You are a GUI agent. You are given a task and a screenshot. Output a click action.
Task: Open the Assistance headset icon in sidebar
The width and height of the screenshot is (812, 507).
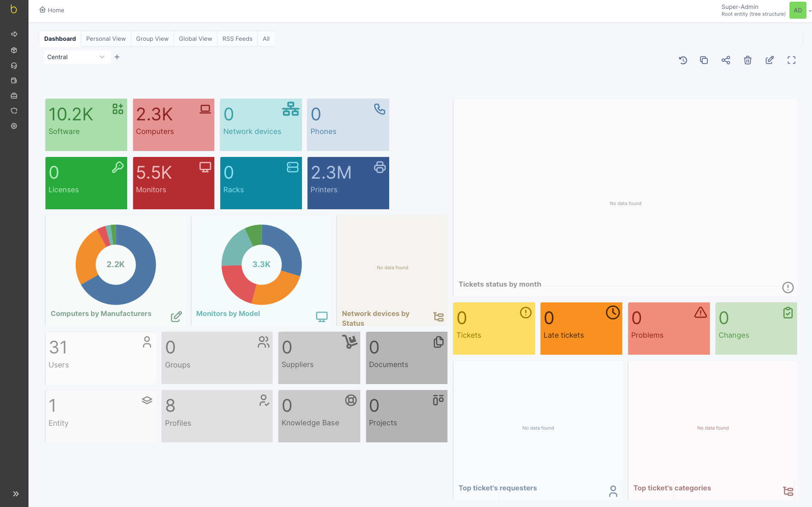click(x=14, y=66)
